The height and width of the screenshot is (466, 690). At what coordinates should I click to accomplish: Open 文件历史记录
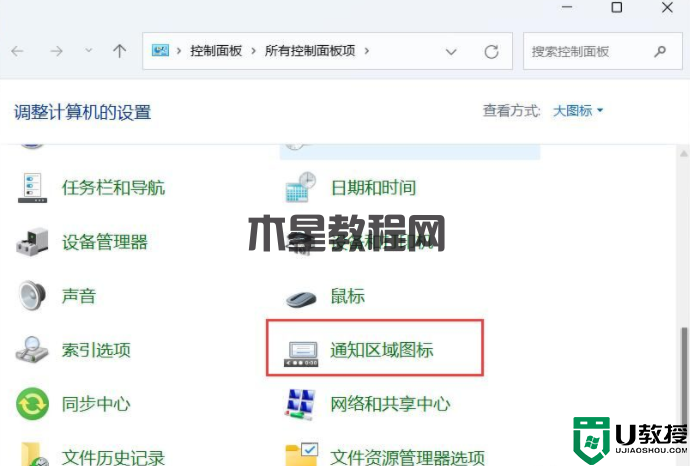pyautogui.click(x=114, y=458)
